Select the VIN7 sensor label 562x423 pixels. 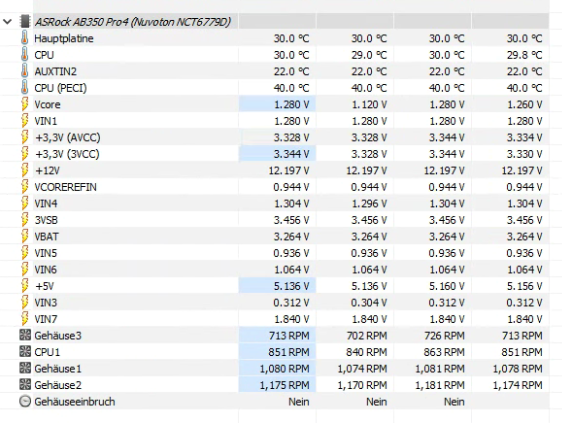(x=46, y=319)
